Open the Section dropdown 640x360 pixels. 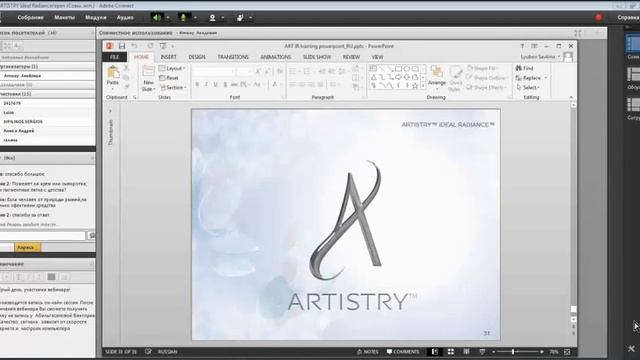click(x=173, y=87)
